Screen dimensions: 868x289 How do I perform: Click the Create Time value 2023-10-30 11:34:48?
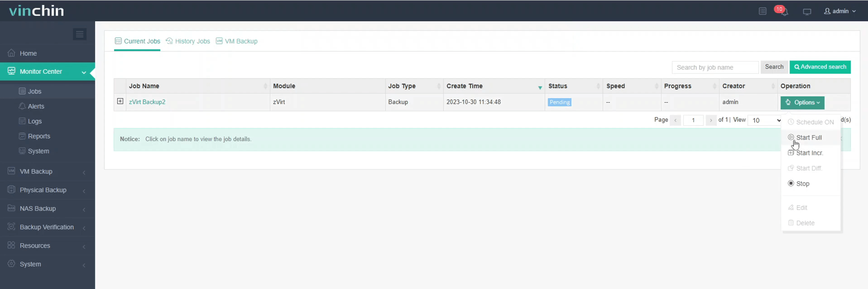(474, 102)
